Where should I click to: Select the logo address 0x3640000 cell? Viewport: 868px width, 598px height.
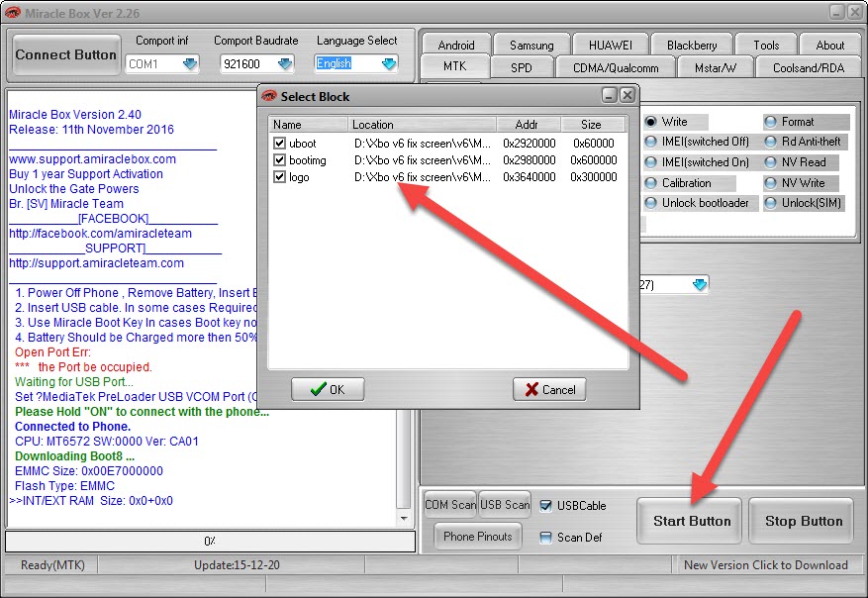tap(530, 177)
